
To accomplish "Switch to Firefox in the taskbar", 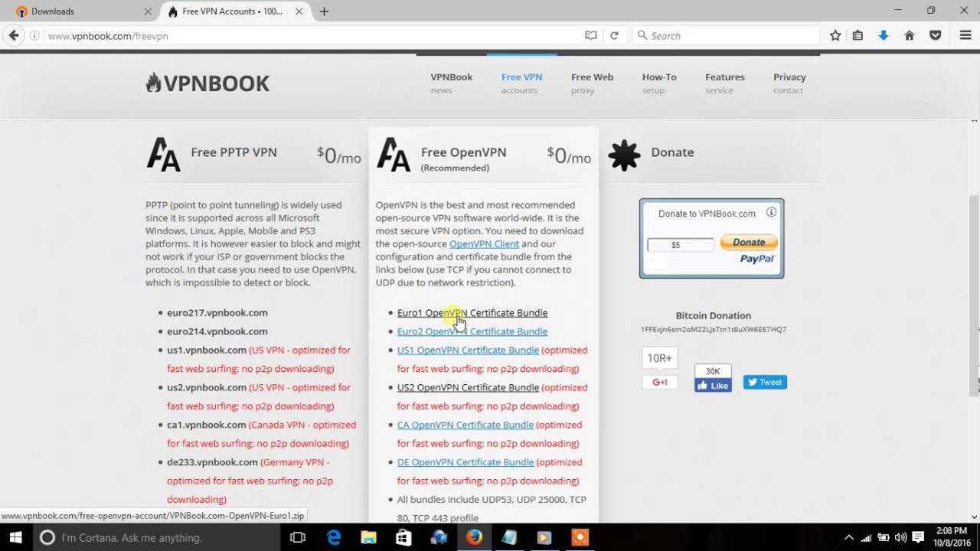I will [x=474, y=537].
